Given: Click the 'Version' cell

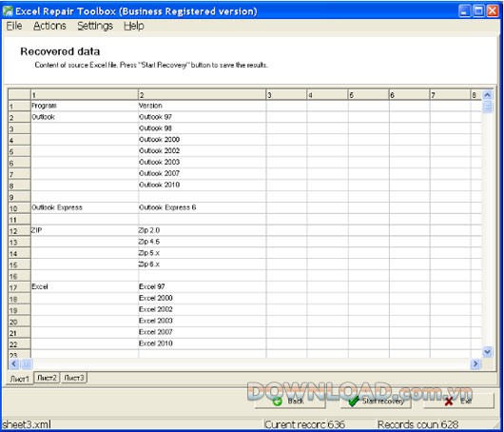Looking at the screenshot, I should click(x=203, y=106).
